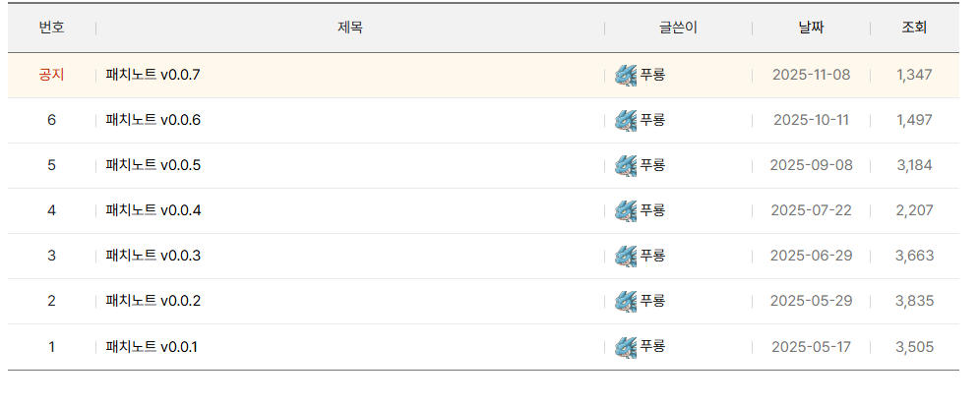Viewport: 980px width, 404px height.
Task: Open the 패치노트 v0.0.2 post
Action: coord(153,301)
